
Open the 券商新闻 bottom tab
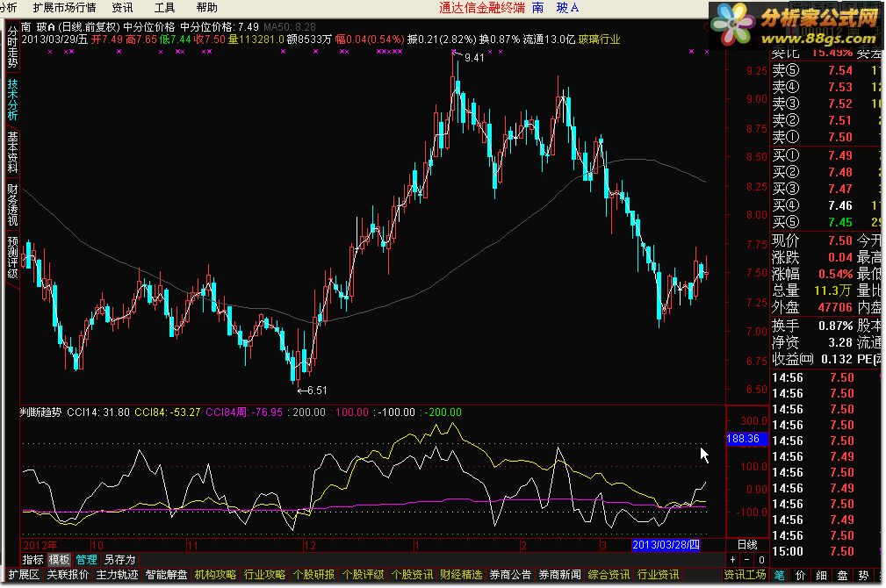(x=559, y=575)
